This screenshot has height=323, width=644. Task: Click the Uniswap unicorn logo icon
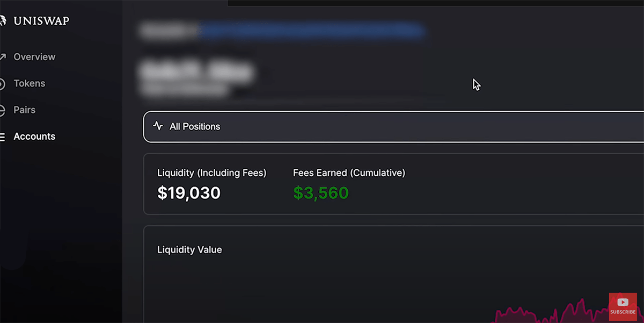tap(3, 21)
